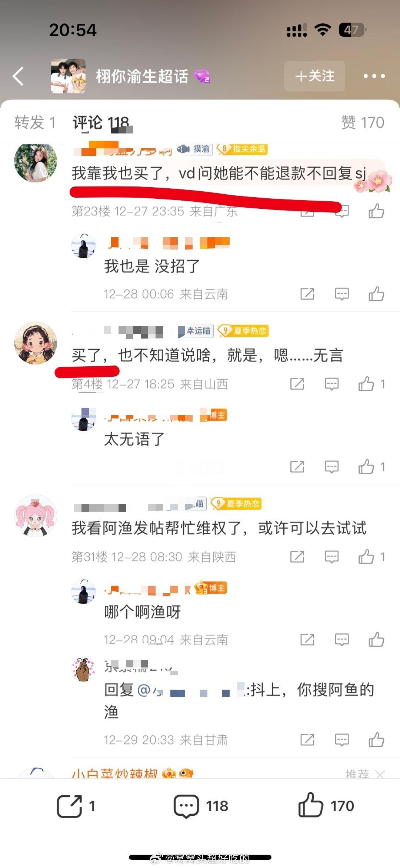Select the 评论 118 tab
400x868 pixels.
101,122
